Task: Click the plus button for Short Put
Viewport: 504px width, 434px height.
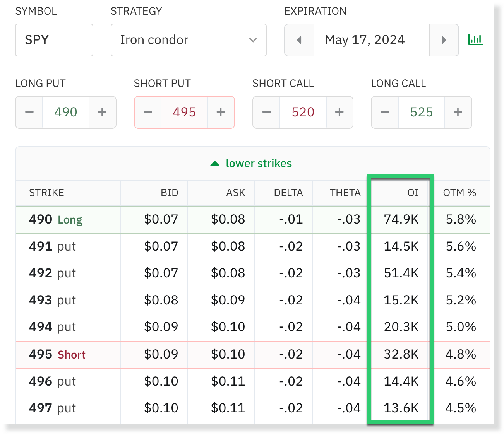Action: tap(221, 112)
